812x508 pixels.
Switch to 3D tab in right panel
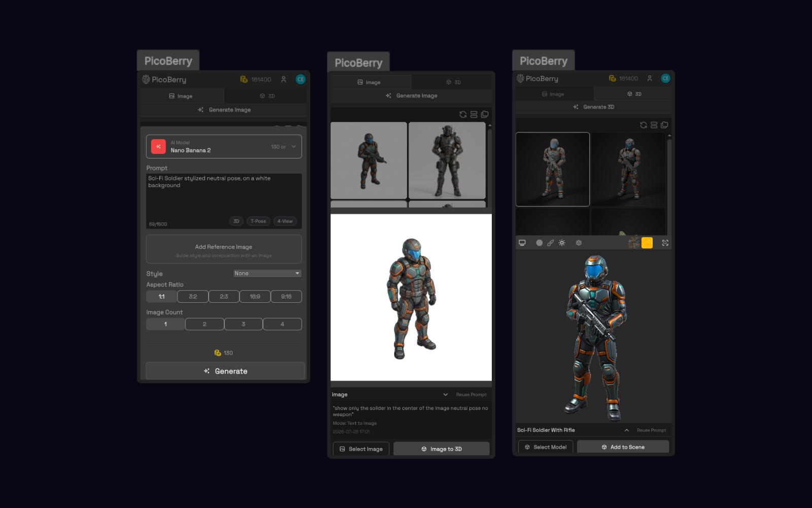(x=633, y=94)
